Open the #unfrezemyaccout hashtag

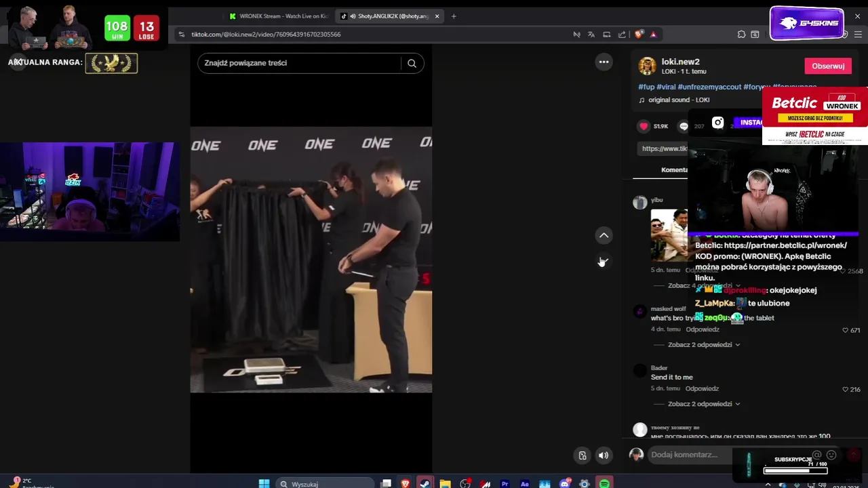point(709,87)
